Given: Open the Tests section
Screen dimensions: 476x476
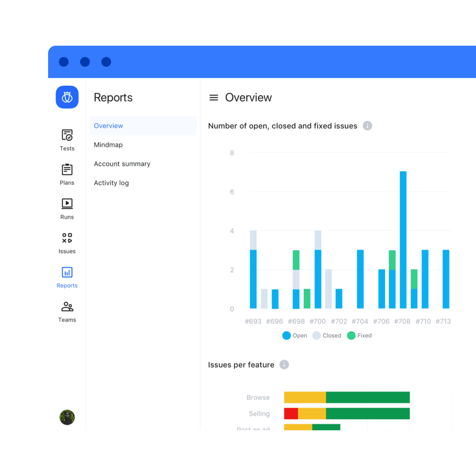Looking at the screenshot, I should [67, 140].
